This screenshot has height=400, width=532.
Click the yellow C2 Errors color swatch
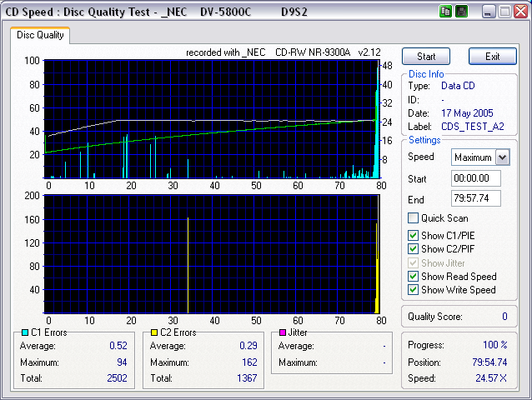pyautogui.click(x=154, y=332)
